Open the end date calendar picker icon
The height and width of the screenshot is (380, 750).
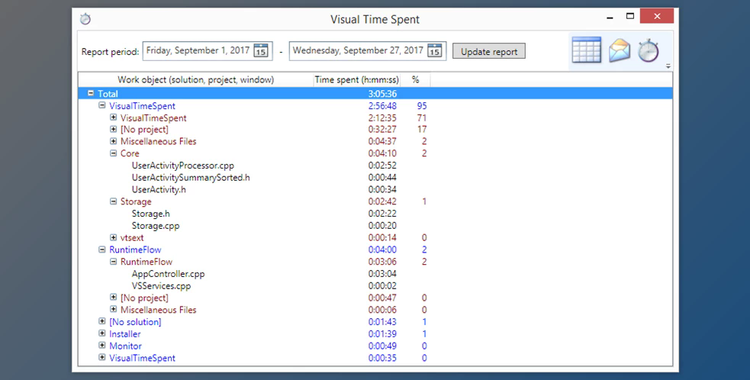pyautogui.click(x=434, y=50)
